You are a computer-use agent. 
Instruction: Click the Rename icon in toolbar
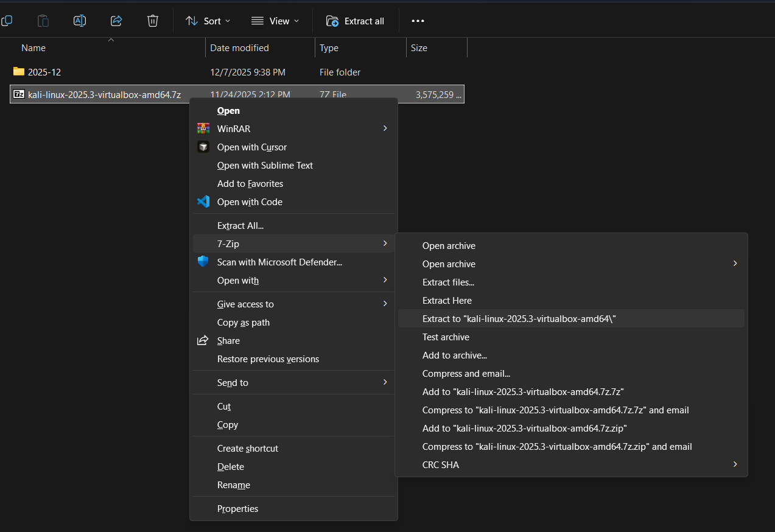(80, 21)
